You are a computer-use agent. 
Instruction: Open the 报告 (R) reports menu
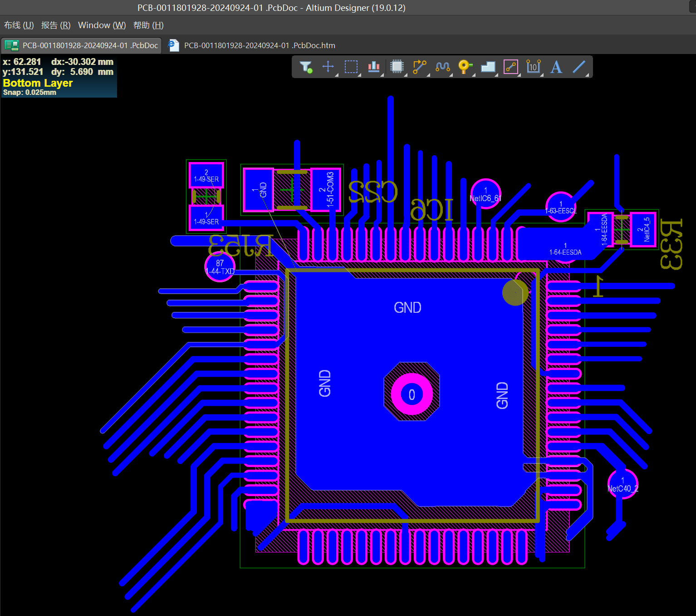pos(56,25)
